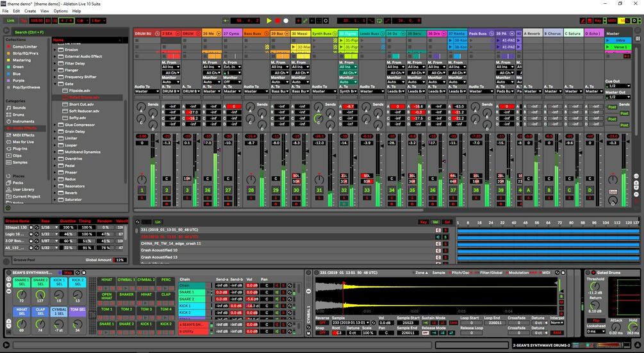Image resolution: width=644 pixels, height=353 pixels.
Task: Unfold the DRUM BU group track
Action: pos(157,34)
